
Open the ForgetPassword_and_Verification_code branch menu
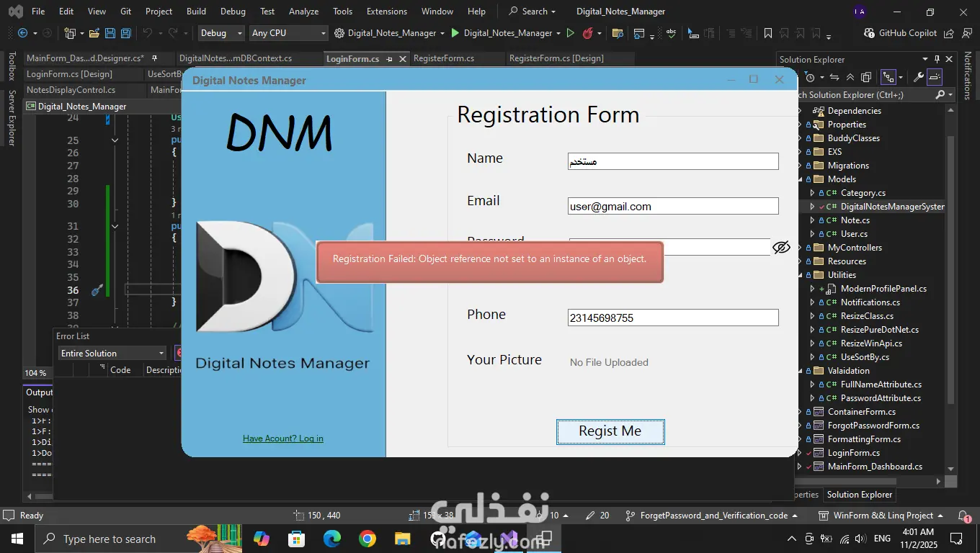point(711,516)
